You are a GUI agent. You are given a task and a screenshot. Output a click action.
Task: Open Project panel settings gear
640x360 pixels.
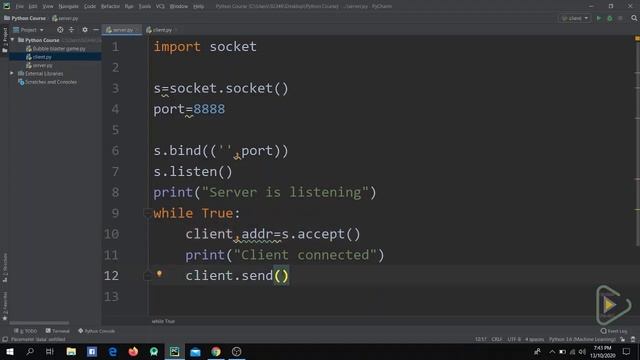84,30
